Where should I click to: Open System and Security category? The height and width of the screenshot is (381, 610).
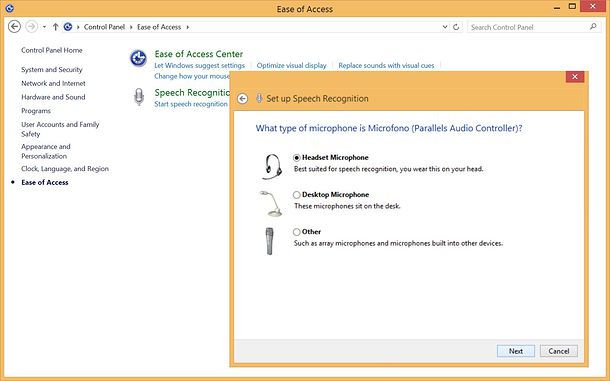tap(52, 70)
